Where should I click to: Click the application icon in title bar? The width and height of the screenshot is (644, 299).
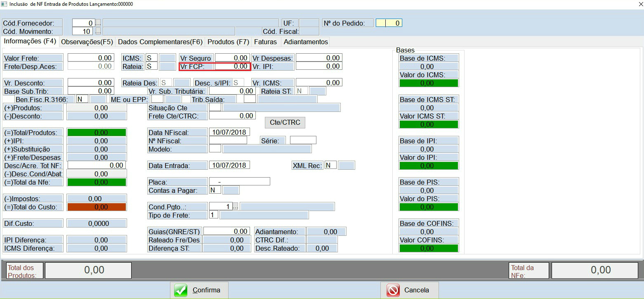pos(5,4)
